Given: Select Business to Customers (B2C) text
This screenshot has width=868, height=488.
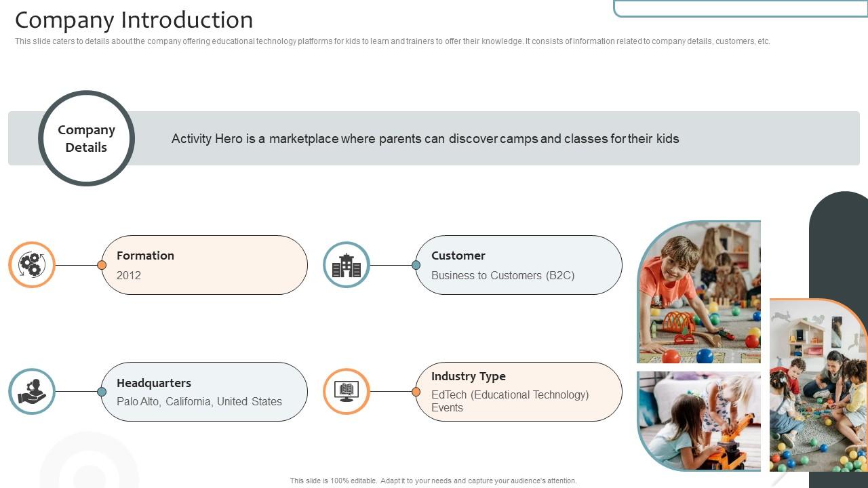Looking at the screenshot, I should pyautogui.click(x=503, y=275).
